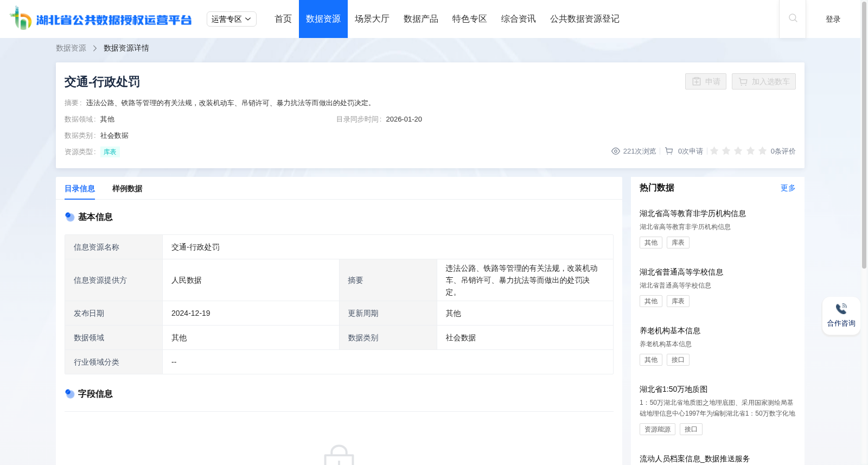Open 公共数据资源登记 nav item
Viewport: 868px width, 465px height.
(585, 19)
